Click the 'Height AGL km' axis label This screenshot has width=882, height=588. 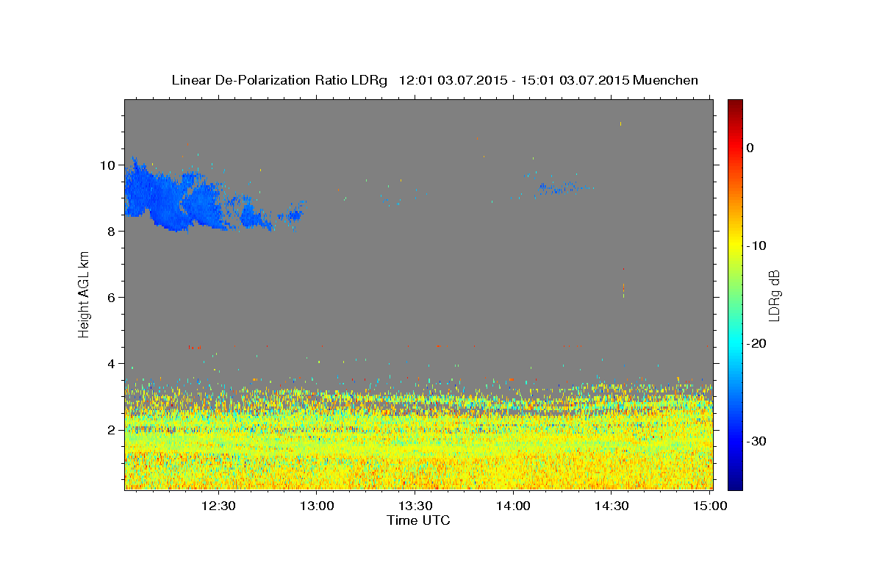[84, 294]
